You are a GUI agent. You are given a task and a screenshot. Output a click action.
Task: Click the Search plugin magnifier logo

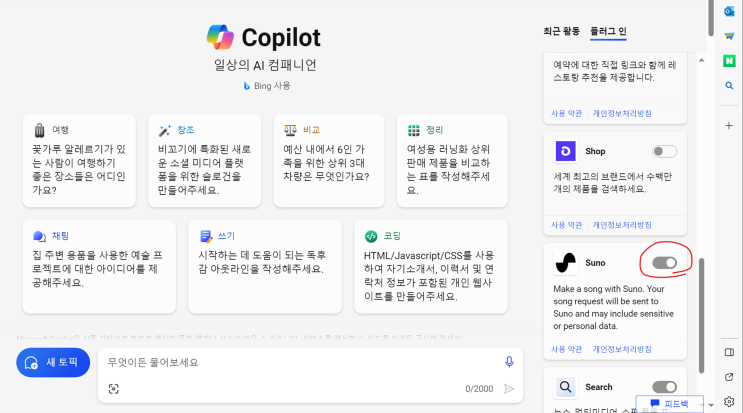pyautogui.click(x=565, y=387)
